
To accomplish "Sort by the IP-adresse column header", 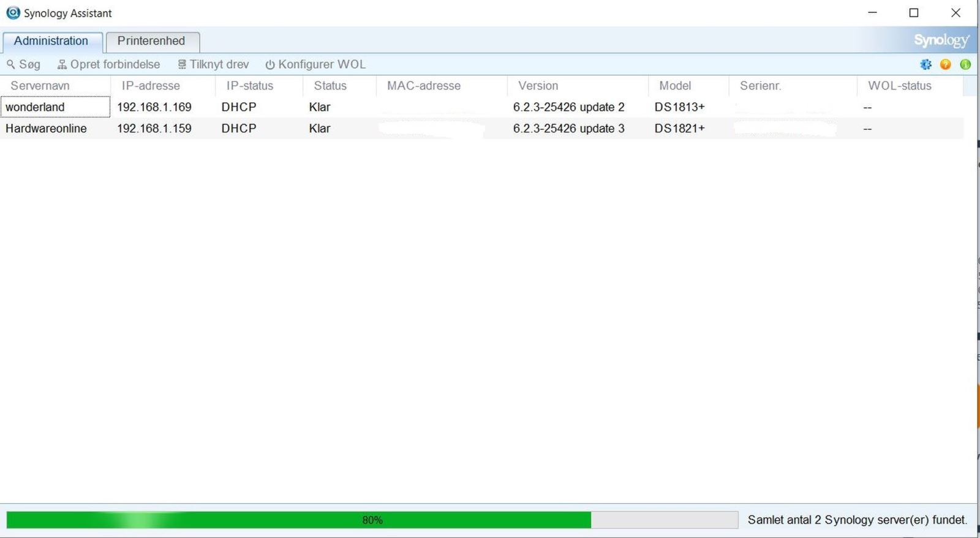I will pyautogui.click(x=163, y=86).
